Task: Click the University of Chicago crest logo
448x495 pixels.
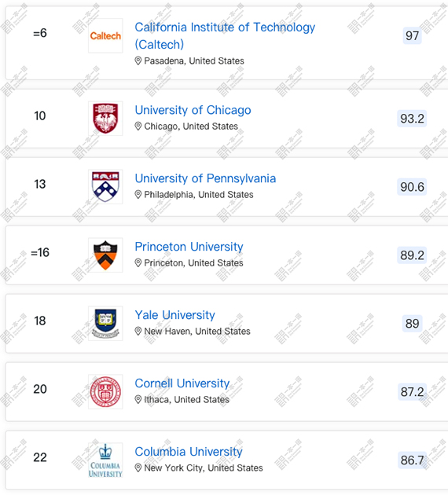Action: pyautogui.click(x=105, y=119)
